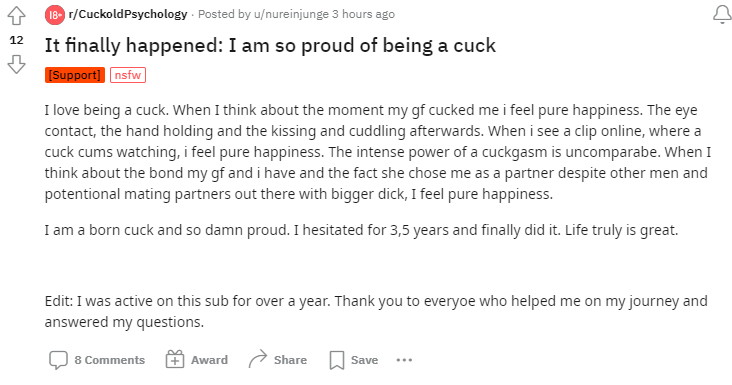Click the curved arrow Share icon

tap(258, 359)
